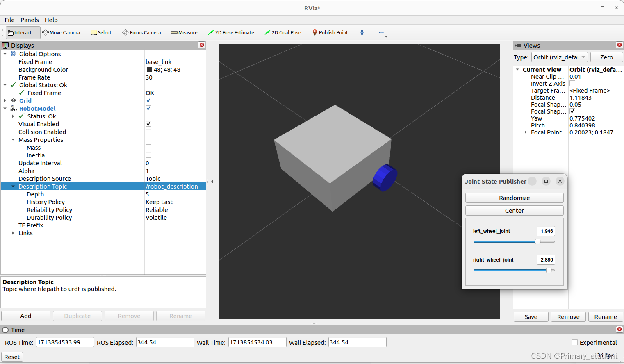The height and width of the screenshot is (364, 624).
Task: Check the Mass checkbox
Action: [x=148, y=147]
